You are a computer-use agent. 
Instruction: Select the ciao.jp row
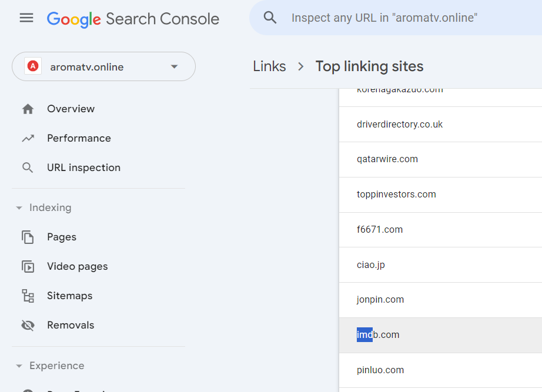point(440,265)
